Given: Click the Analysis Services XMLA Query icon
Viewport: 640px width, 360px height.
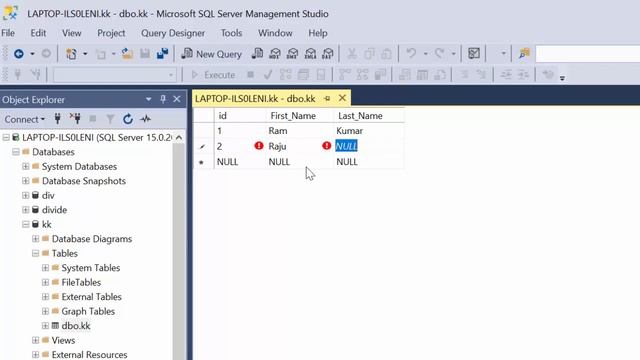Looking at the screenshot, I should coord(310,53).
